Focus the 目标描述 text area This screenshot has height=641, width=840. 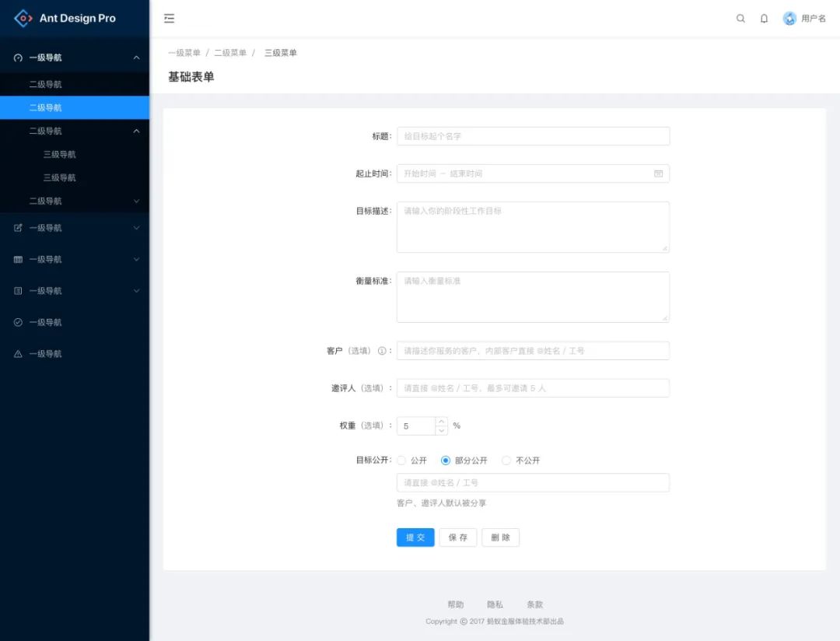pos(533,227)
